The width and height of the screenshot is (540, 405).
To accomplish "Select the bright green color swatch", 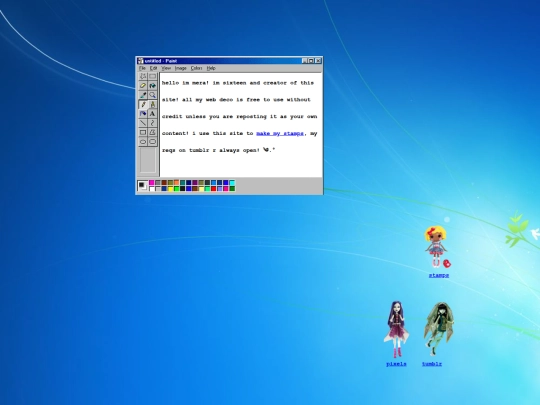I will [176, 189].
